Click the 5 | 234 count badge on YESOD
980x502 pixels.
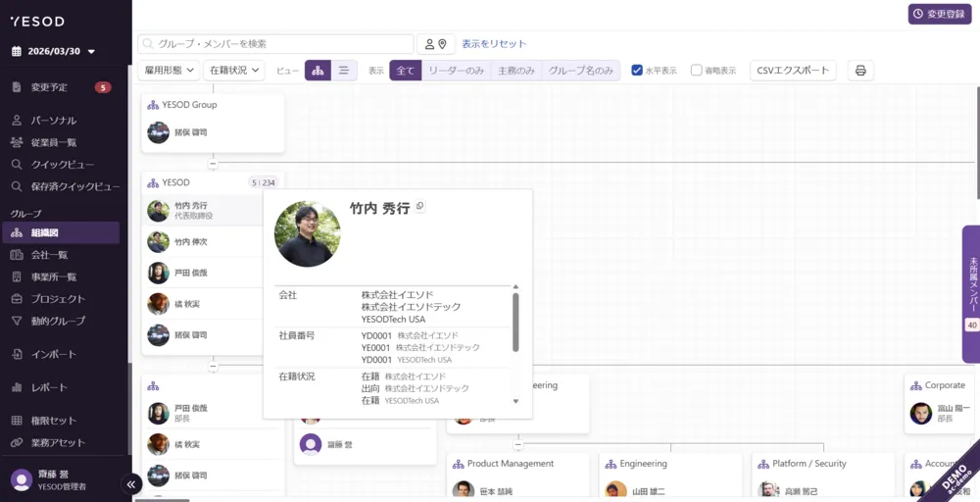263,182
